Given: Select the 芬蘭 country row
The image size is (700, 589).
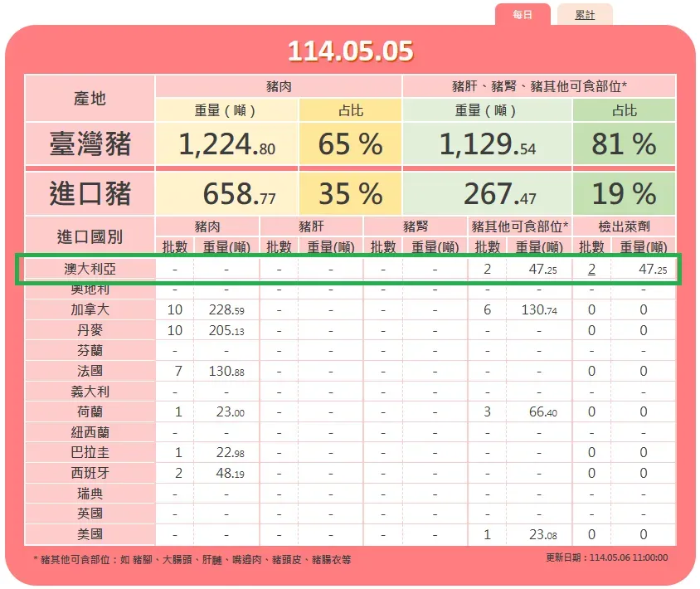Looking at the screenshot, I should pyautogui.click(x=350, y=351).
